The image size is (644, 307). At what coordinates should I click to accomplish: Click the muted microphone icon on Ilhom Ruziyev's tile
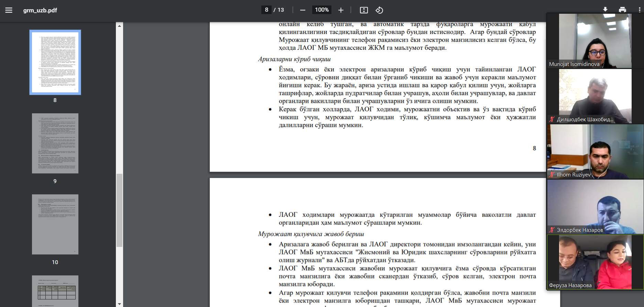point(552,175)
